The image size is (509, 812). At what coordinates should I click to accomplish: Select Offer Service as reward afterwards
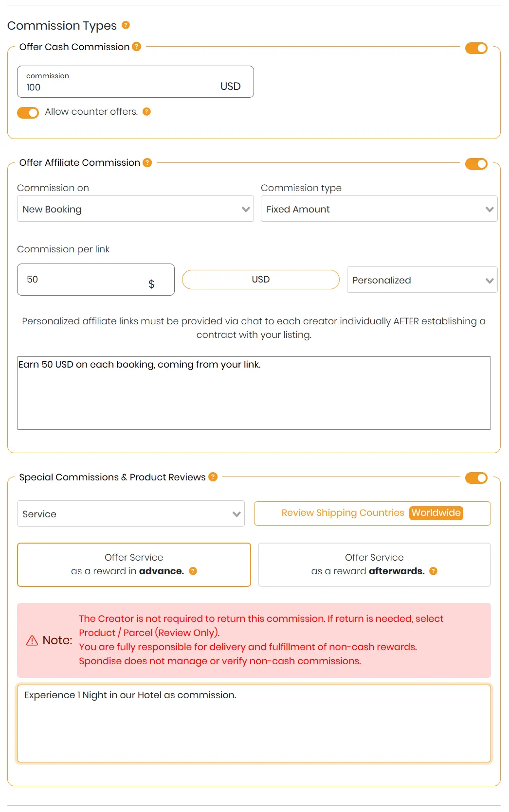[x=374, y=565]
